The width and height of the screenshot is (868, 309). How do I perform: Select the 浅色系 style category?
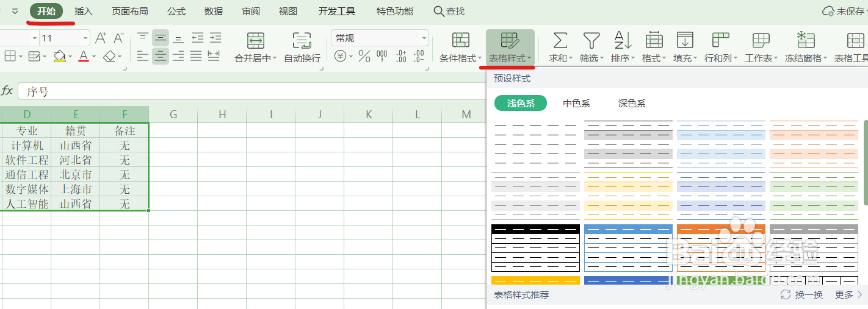coord(521,103)
